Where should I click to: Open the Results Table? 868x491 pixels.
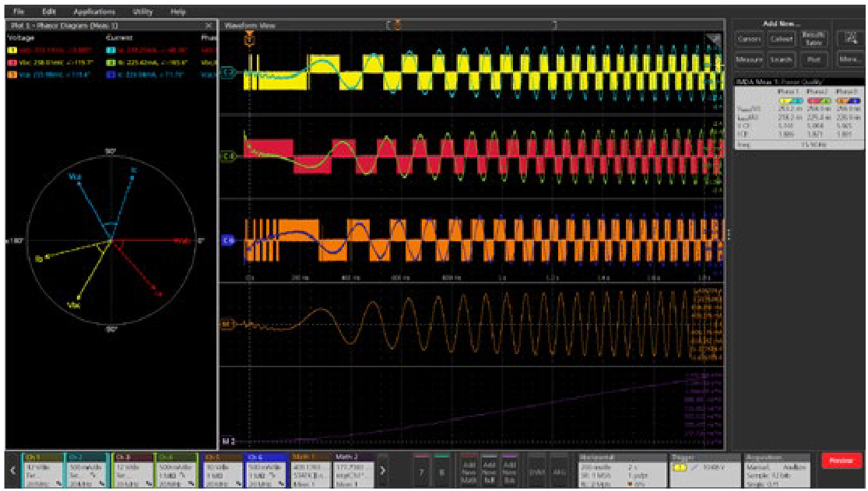tap(812, 39)
